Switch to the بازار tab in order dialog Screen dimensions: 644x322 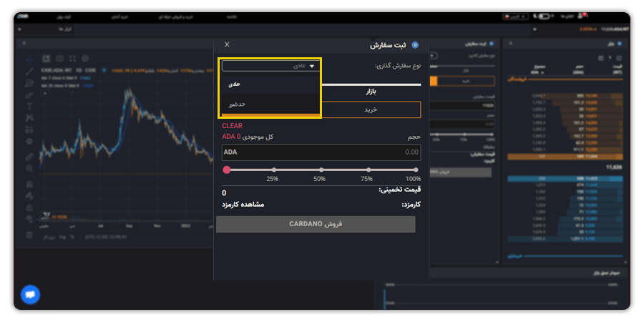[371, 92]
